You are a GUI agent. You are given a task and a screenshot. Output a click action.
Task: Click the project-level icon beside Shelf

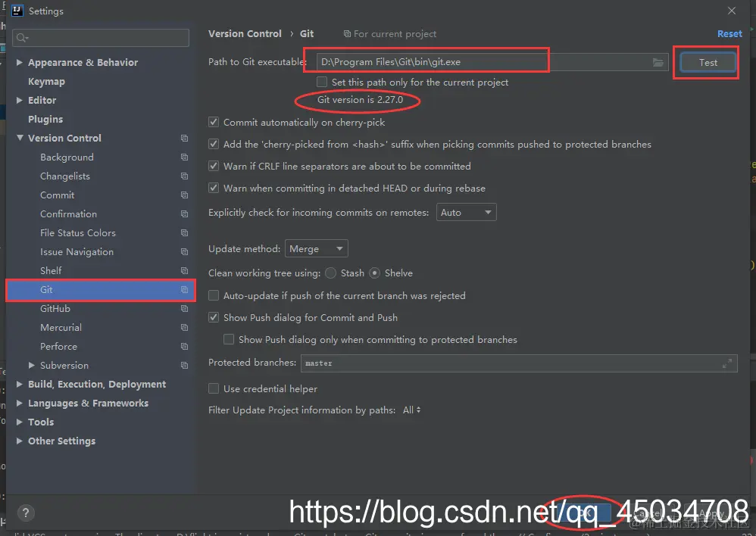[184, 271]
